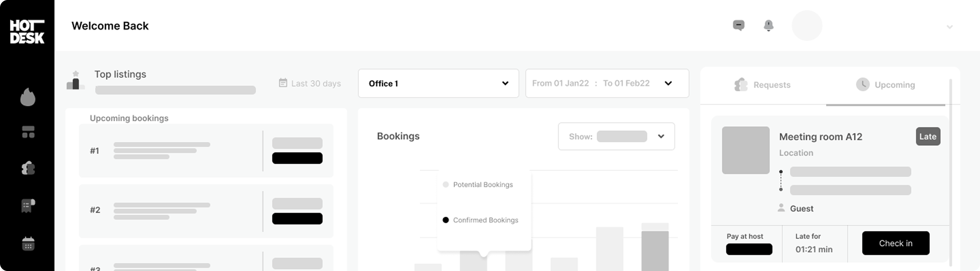
Task: Open the Show filter dropdown in Bookings
Action: [x=616, y=136]
